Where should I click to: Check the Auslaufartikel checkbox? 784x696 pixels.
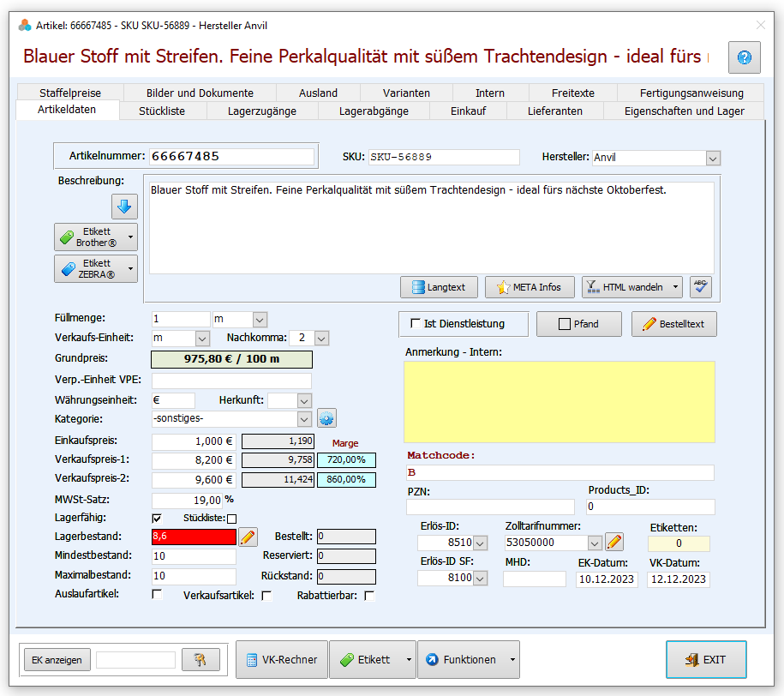(x=157, y=594)
